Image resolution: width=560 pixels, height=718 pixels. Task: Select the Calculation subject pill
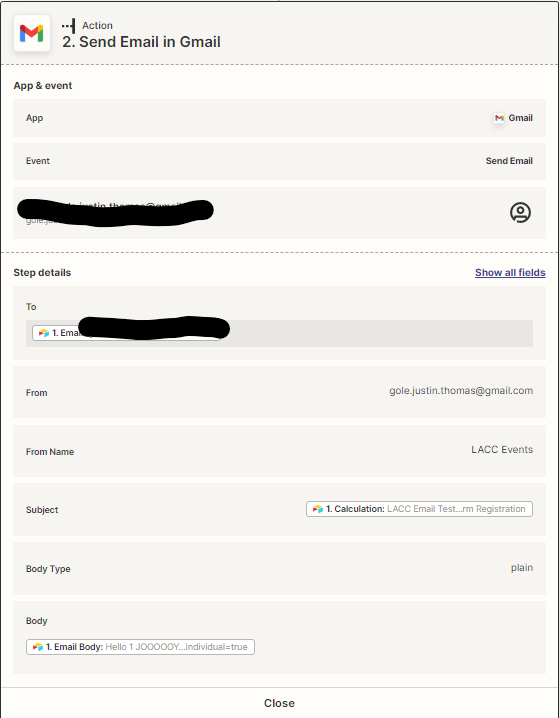419,509
